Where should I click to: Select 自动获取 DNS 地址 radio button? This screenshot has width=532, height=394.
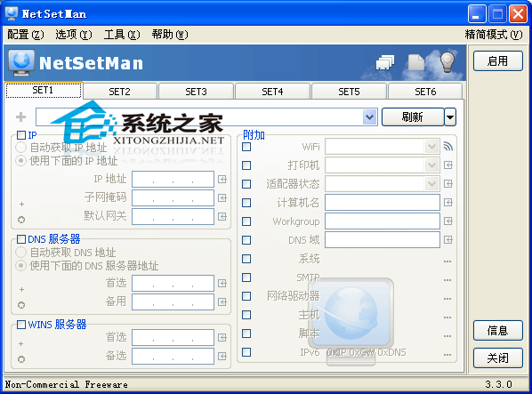click(x=21, y=253)
